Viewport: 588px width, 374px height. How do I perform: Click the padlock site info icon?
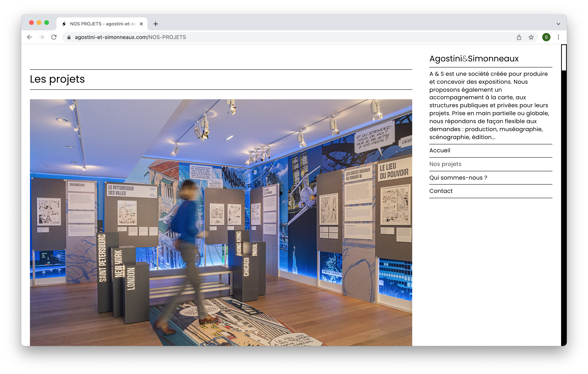point(69,37)
